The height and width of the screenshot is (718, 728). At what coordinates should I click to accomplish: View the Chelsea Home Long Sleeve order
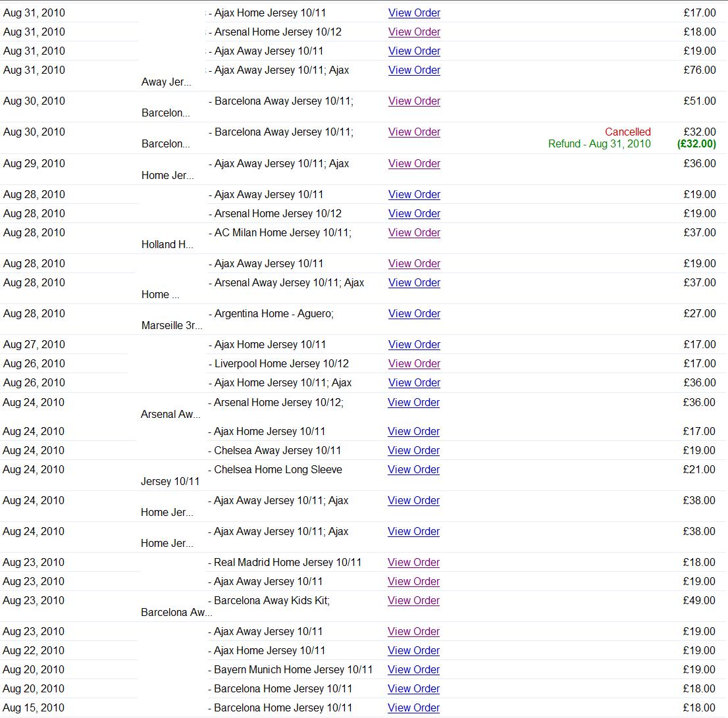pyautogui.click(x=413, y=470)
